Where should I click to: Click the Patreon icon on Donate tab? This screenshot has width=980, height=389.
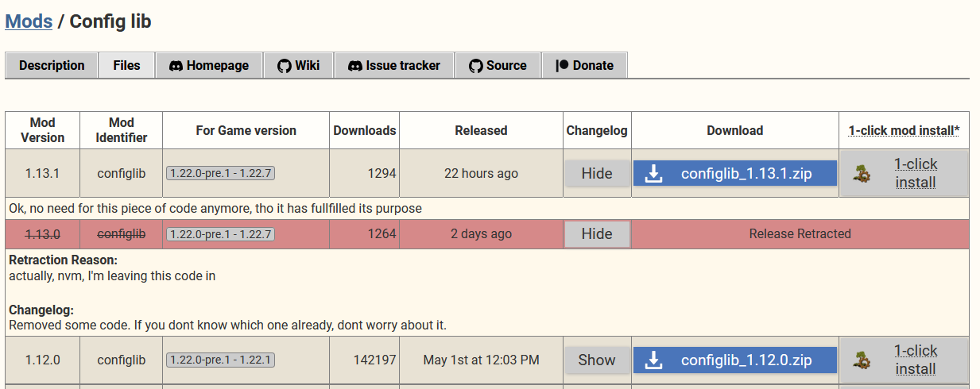562,66
